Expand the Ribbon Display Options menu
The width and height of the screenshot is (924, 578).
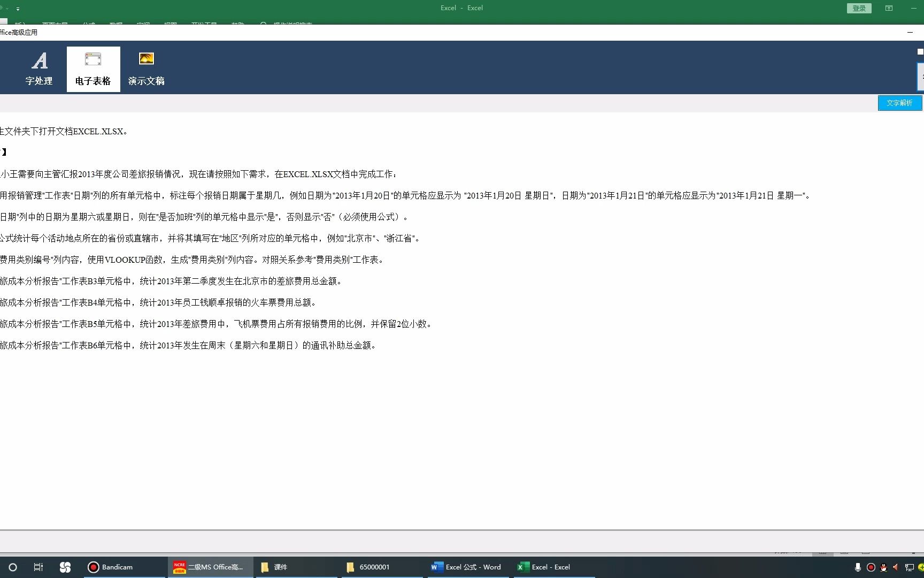point(889,8)
